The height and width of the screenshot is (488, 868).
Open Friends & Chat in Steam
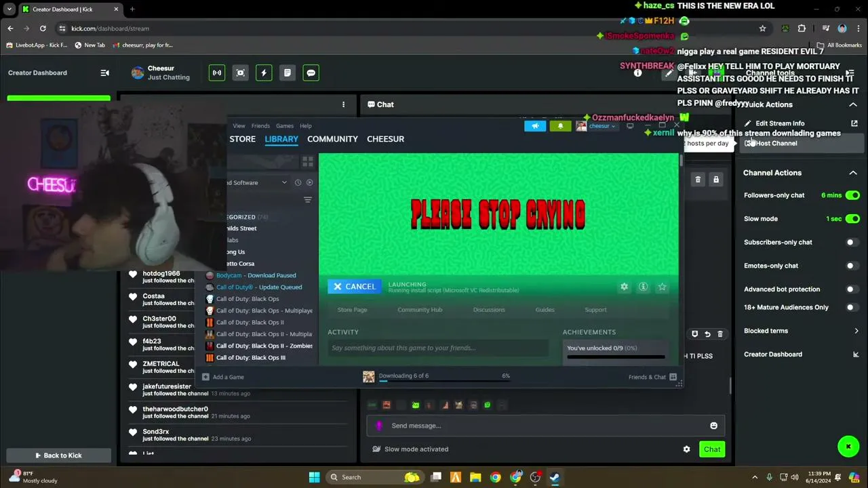coord(652,377)
